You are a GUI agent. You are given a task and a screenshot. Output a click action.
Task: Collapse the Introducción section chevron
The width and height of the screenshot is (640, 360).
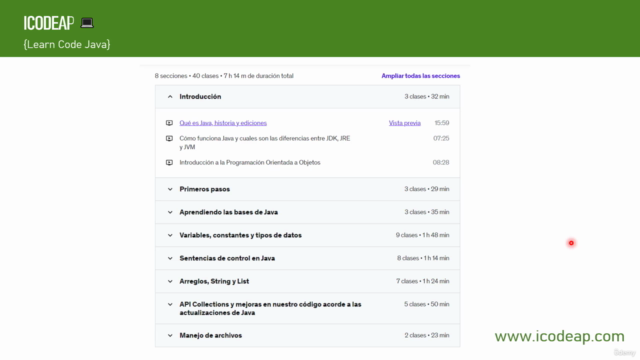click(170, 97)
